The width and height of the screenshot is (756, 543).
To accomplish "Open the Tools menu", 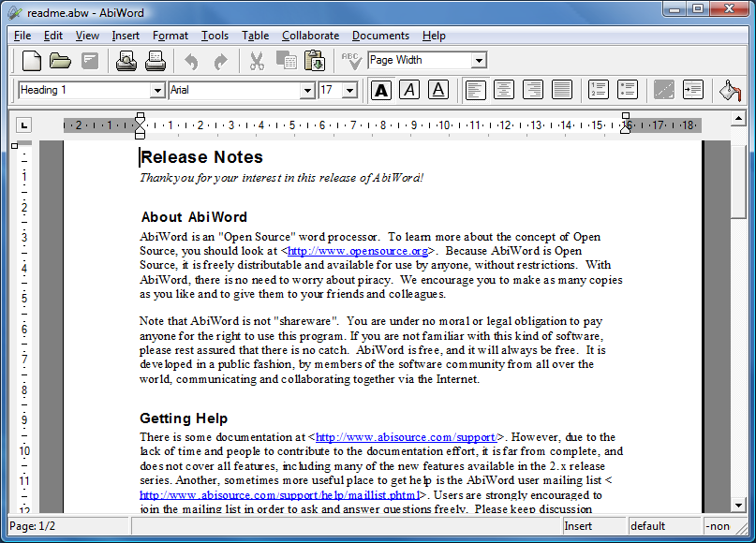I will (215, 36).
